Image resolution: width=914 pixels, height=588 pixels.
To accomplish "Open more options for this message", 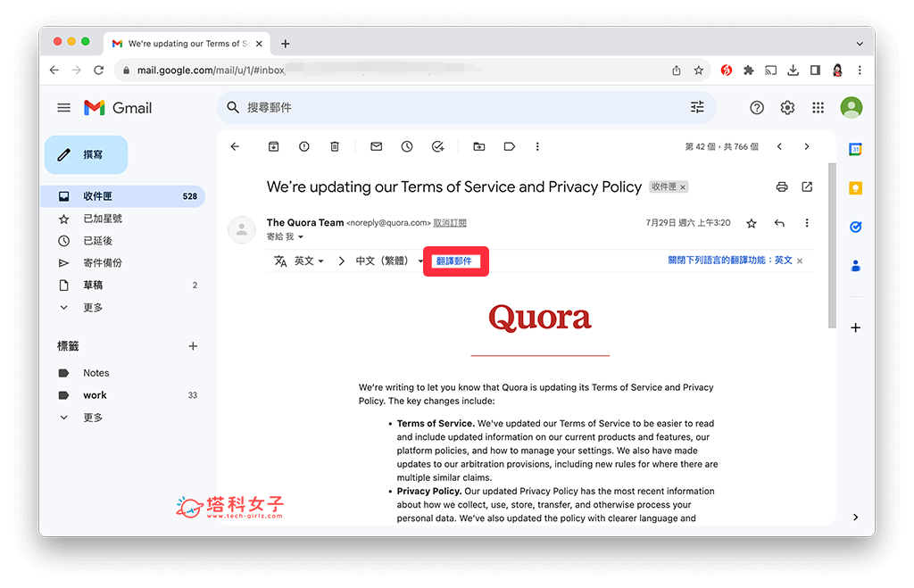I will pyautogui.click(x=807, y=223).
